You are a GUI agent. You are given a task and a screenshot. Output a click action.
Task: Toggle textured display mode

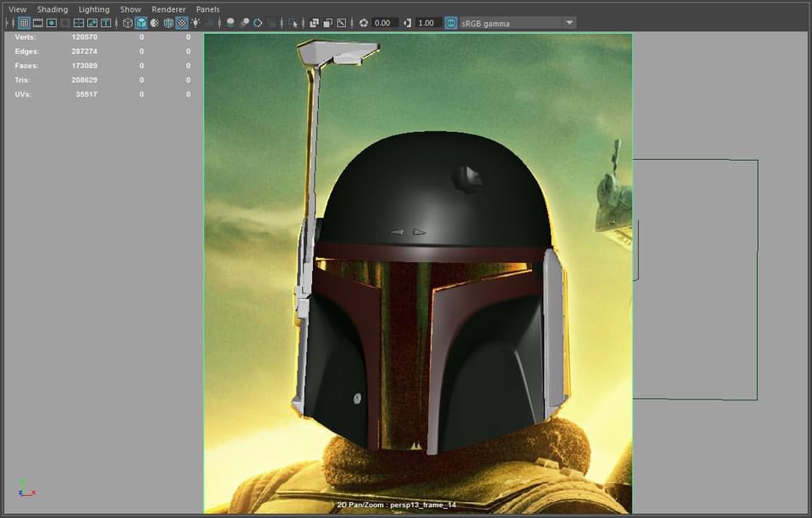[182, 23]
